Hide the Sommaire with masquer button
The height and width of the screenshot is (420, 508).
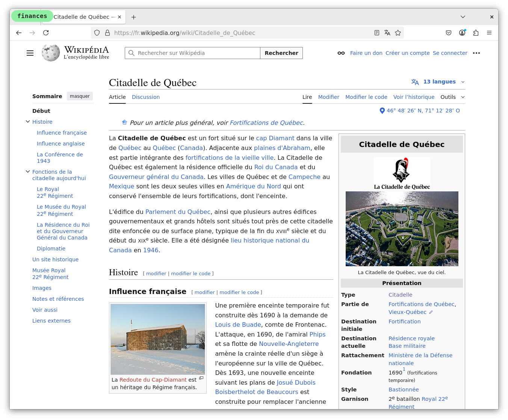(80, 96)
